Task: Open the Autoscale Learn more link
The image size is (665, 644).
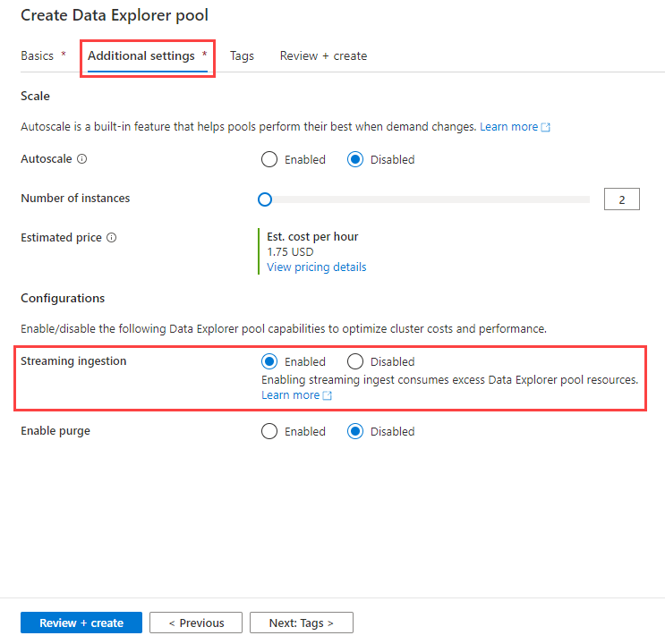Action: point(515,127)
